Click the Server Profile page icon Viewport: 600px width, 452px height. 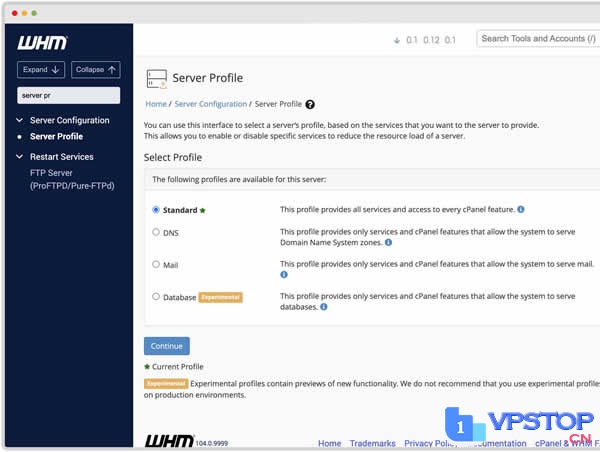click(157, 78)
